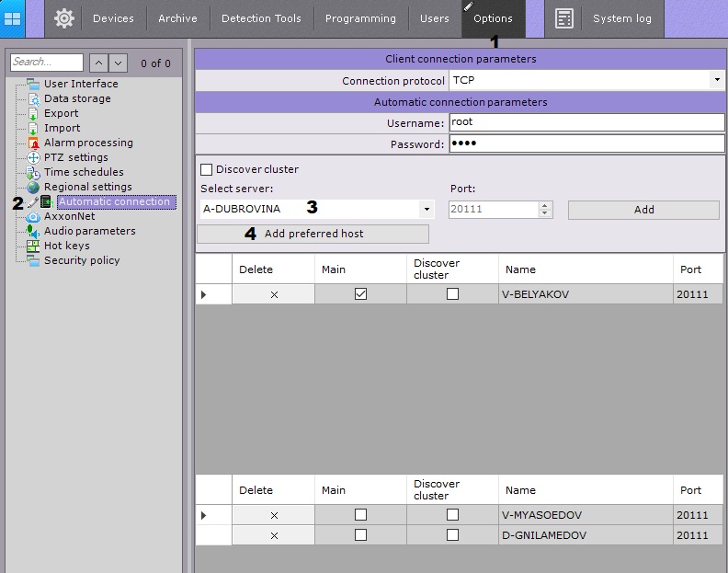Enable the Discover cluster checkbox above server selection
The width and height of the screenshot is (728, 573).
(x=207, y=169)
